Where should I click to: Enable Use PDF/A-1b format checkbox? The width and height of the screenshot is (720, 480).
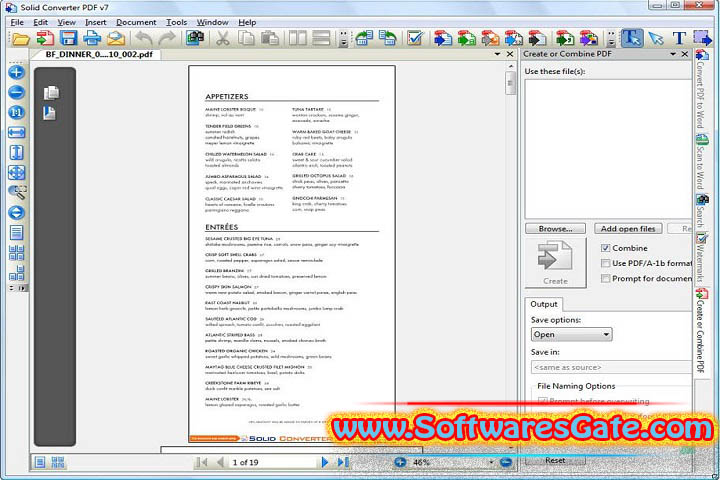pyautogui.click(x=606, y=263)
